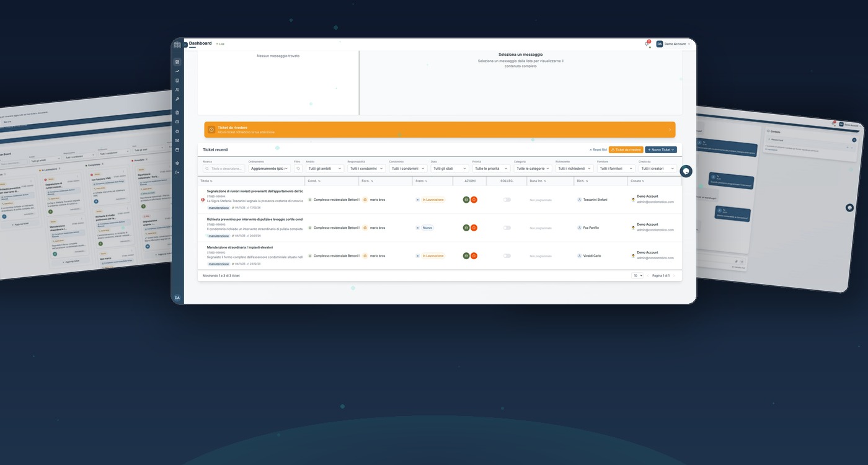The image size is (868, 465).
Task: Toggle sollecito on the Manutenzione straordinaria row
Action: coord(507,255)
